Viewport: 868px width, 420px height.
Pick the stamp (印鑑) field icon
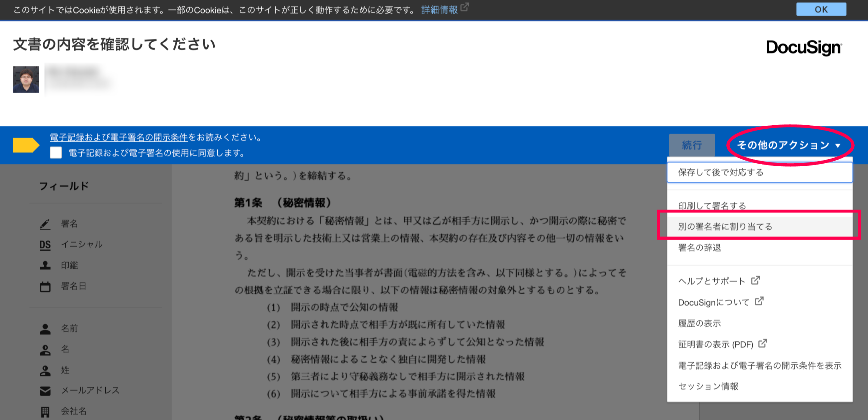click(x=45, y=266)
